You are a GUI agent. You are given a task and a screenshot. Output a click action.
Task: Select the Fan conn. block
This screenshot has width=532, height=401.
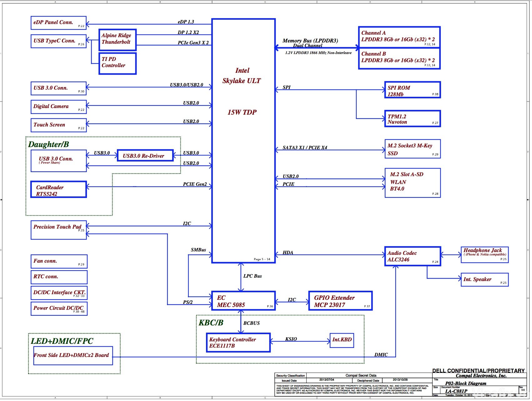59,261
